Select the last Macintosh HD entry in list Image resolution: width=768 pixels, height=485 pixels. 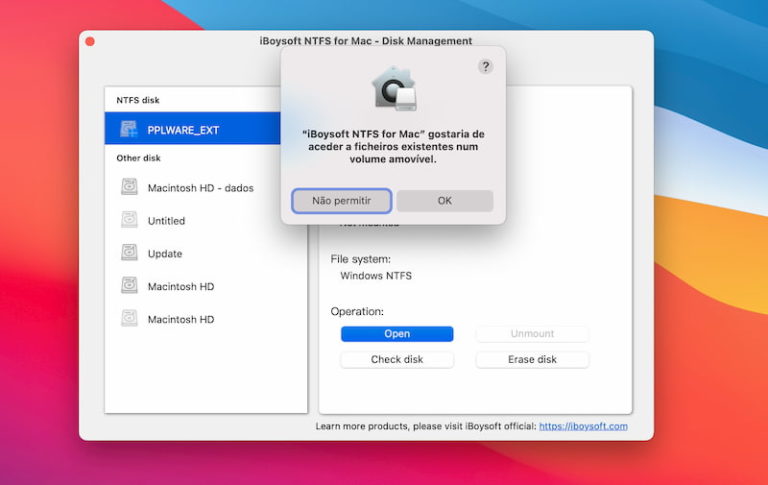[180, 319]
